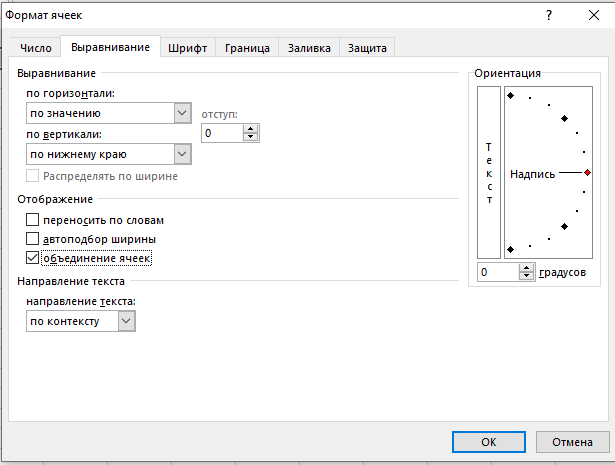Increase градусов degrees with up arrow
This screenshot has height=465, width=615.
tap(526, 268)
